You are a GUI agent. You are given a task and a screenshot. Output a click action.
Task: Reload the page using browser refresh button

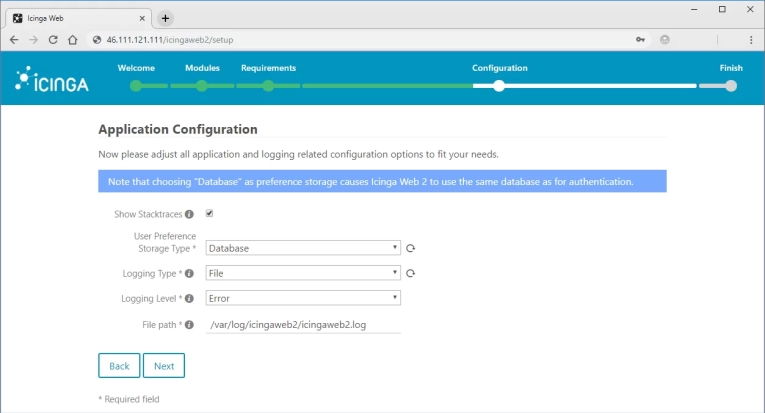click(x=53, y=39)
